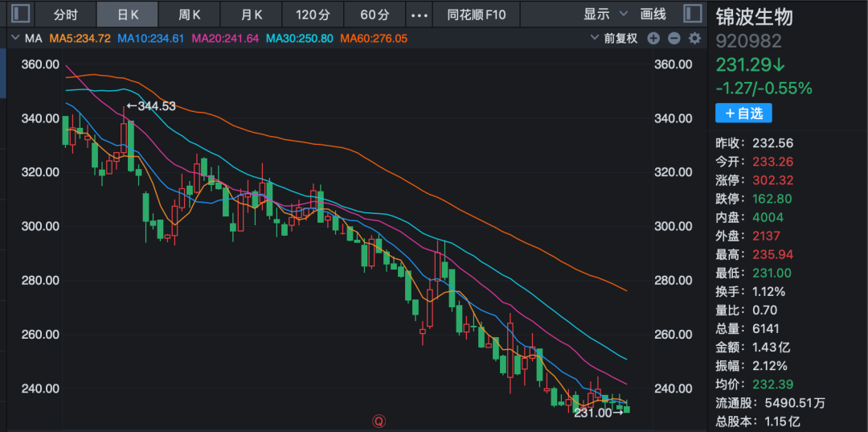
Task: Select the 月K monthly chart tab
Action: pyautogui.click(x=252, y=14)
